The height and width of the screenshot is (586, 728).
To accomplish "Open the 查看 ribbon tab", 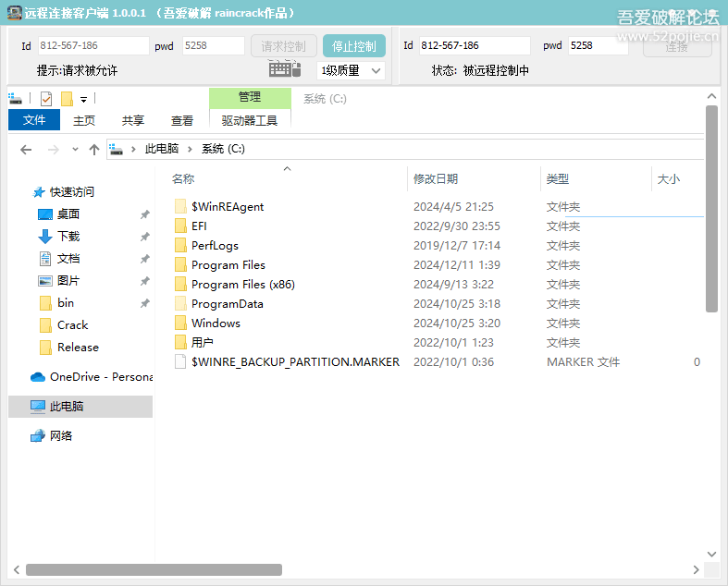I will (181, 121).
